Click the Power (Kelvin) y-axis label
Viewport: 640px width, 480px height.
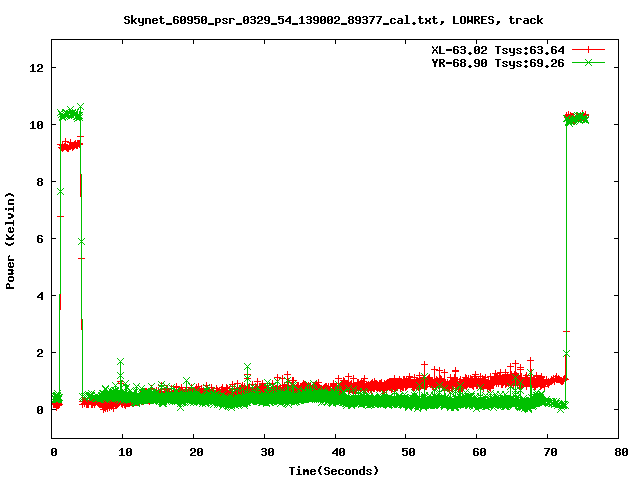pos(11,238)
